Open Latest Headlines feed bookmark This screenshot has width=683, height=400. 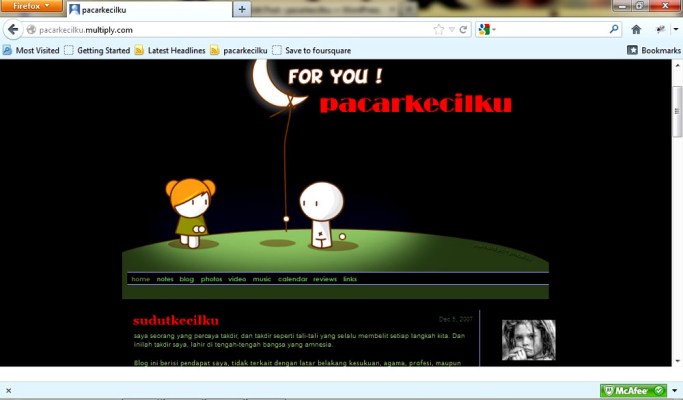170,50
